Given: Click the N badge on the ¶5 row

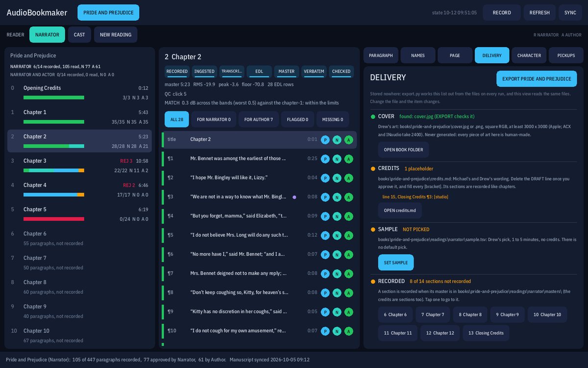Looking at the screenshot, I should pyautogui.click(x=337, y=235).
